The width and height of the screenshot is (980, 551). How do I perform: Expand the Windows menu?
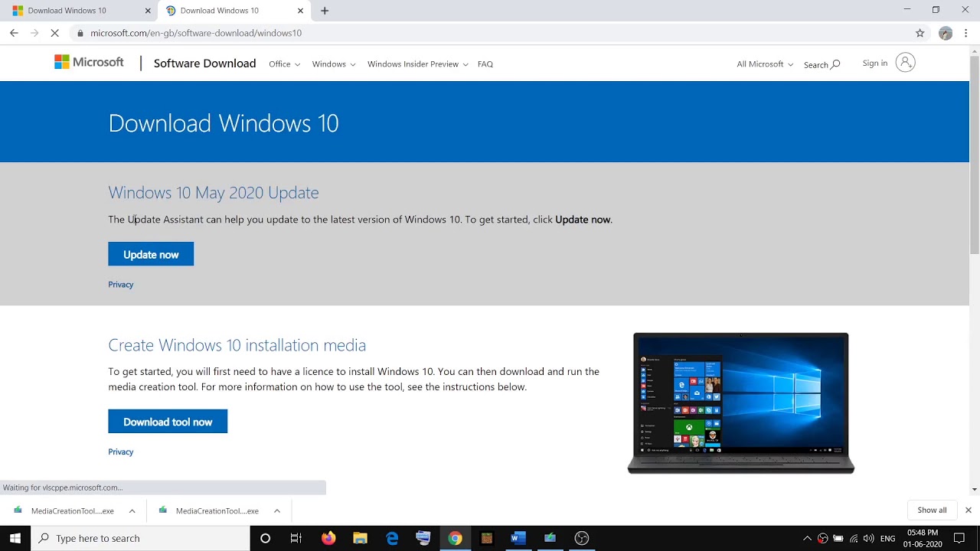click(x=334, y=64)
